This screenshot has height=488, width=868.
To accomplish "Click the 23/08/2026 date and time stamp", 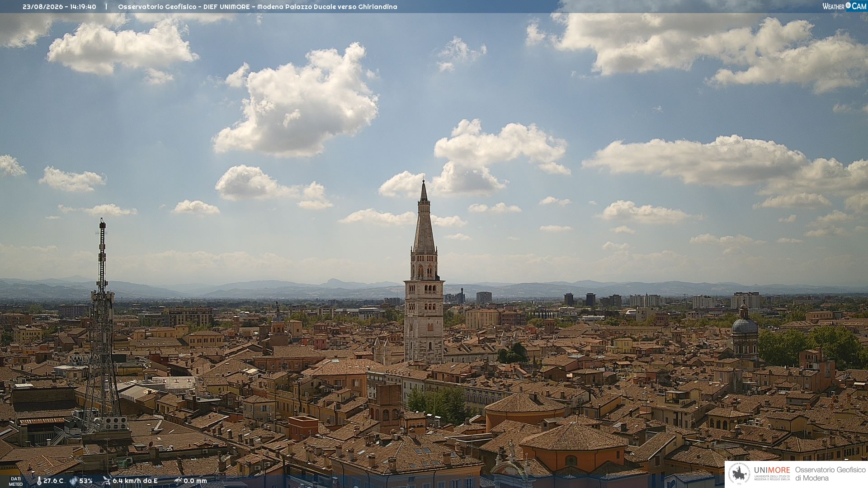I will tap(59, 7).
